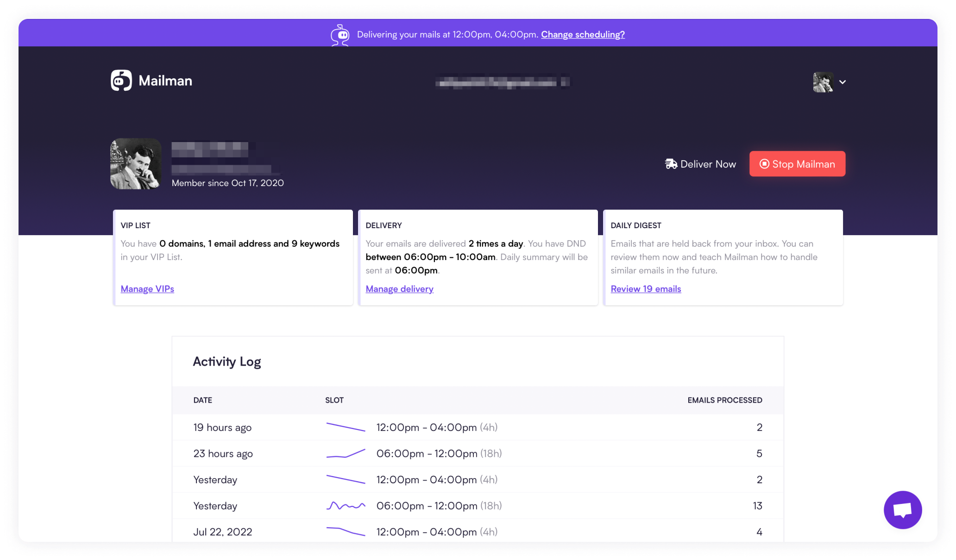Click the Mailman robot logo icon
Screen dimensions: 956x560
pyautogui.click(x=122, y=81)
